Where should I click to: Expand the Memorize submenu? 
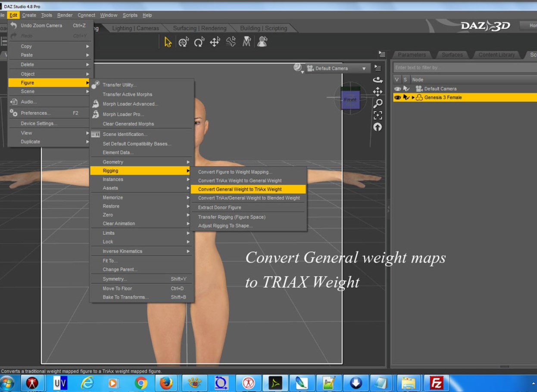[x=140, y=197]
